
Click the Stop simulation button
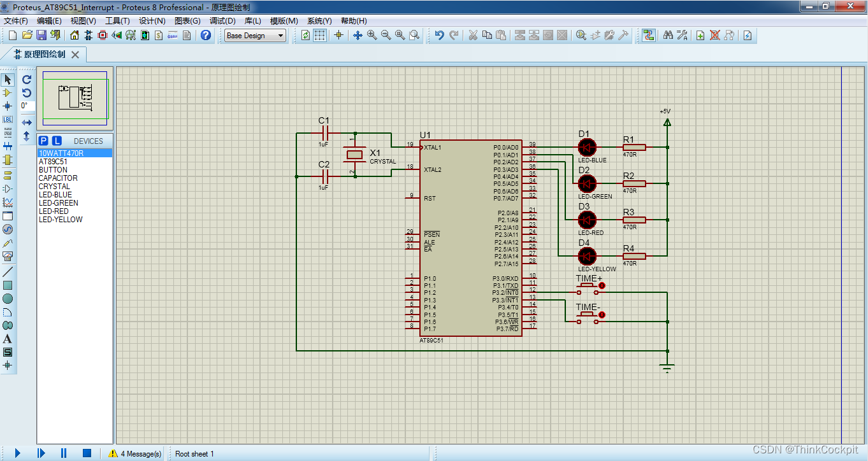[x=87, y=453]
